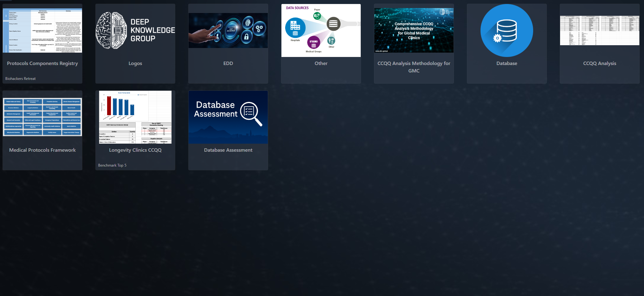Viewport: 644px width, 296px height.
Task: Click the Medical Protocols Framework title
Action: click(42, 150)
